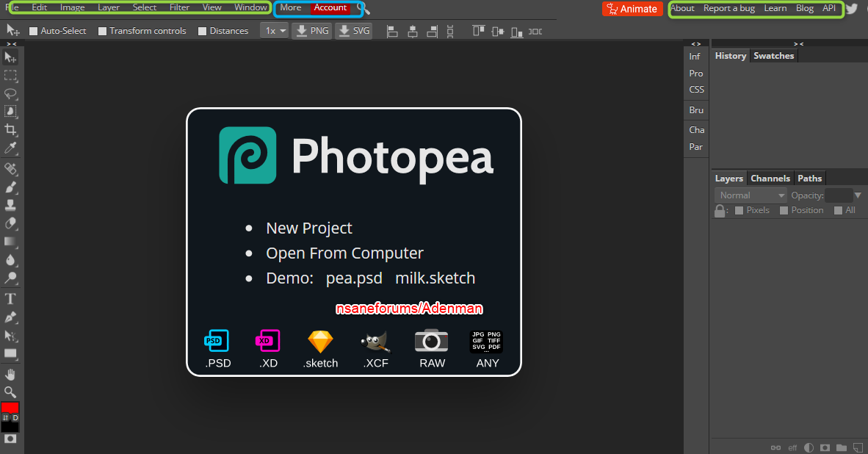This screenshot has height=454, width=868.
Task: Export as PNG button
Action: pos(312,30)
